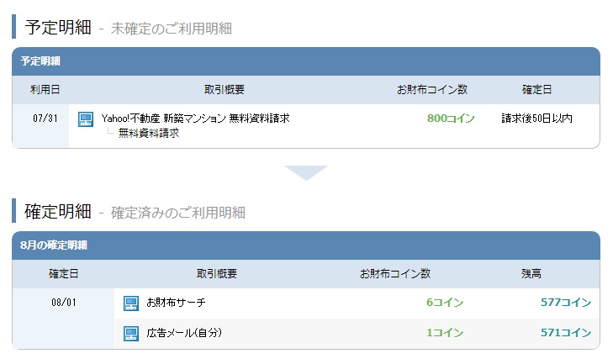Image resolution: width=613 pixels, height=364 pixels.
Task: Click the 予定明細 blue table title bar
Action: [x=305, y=61]
